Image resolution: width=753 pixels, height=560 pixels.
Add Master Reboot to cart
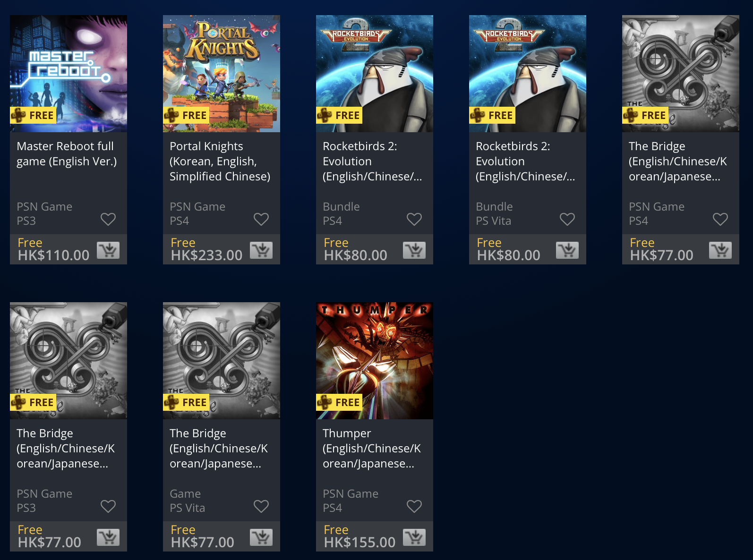108,250
